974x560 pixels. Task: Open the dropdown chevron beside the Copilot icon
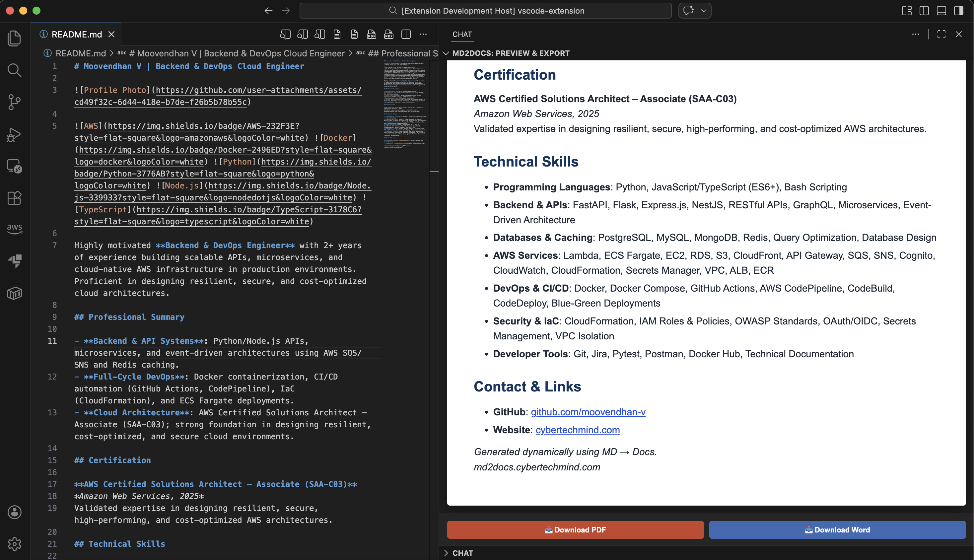click(x=704, y=11)
